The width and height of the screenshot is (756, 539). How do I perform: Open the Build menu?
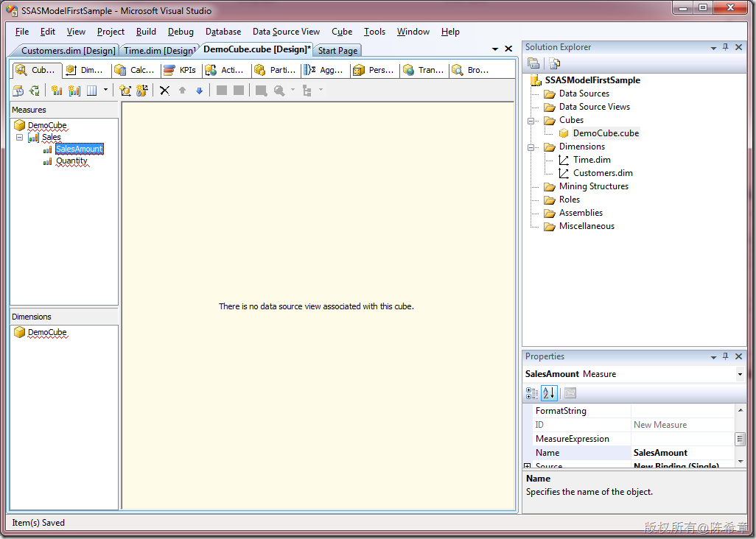coord(146,32)
